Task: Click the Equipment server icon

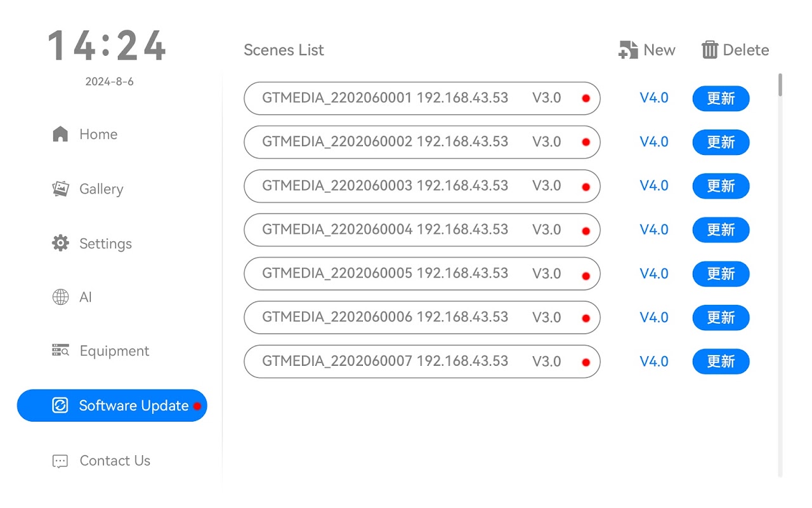Action: [x=60, y=351]
